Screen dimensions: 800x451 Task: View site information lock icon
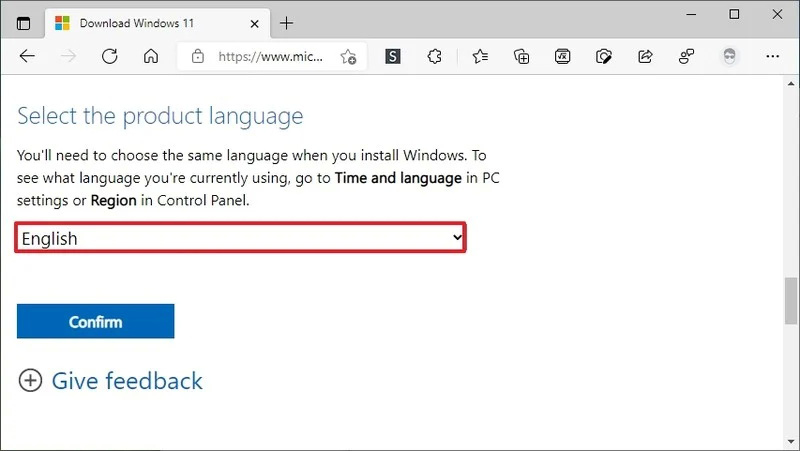[x=197, y=56]
